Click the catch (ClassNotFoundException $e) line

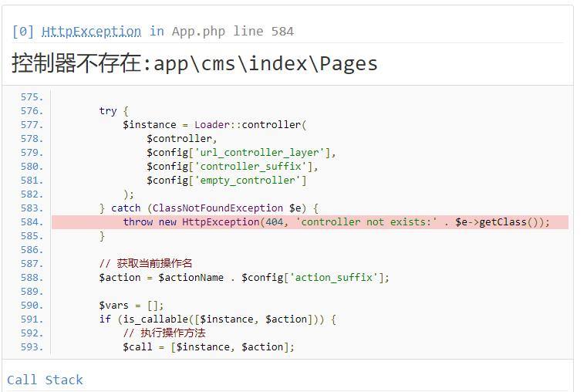pos(208,208)
